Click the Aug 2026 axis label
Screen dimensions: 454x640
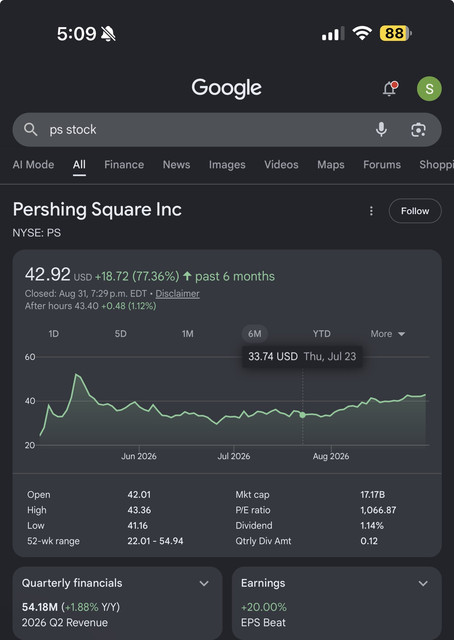click(331, 456)
